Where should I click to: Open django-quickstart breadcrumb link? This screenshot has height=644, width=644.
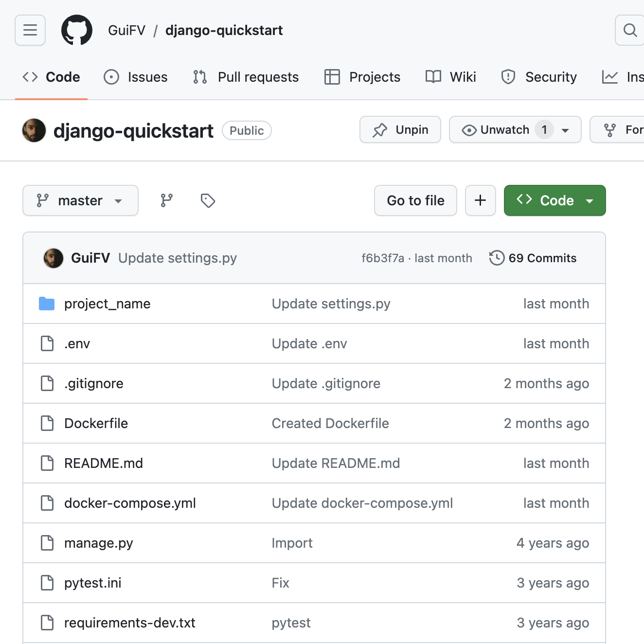point(224,30)
